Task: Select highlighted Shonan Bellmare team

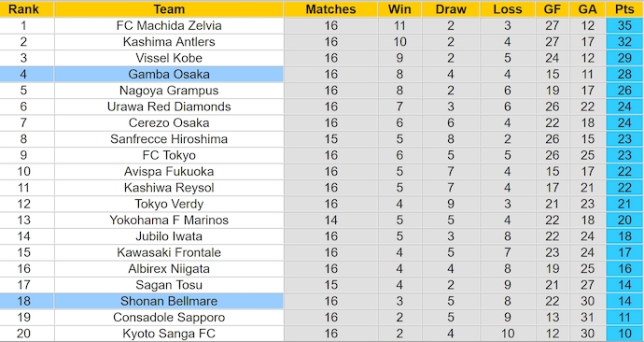Action: (x=169, y=301)
